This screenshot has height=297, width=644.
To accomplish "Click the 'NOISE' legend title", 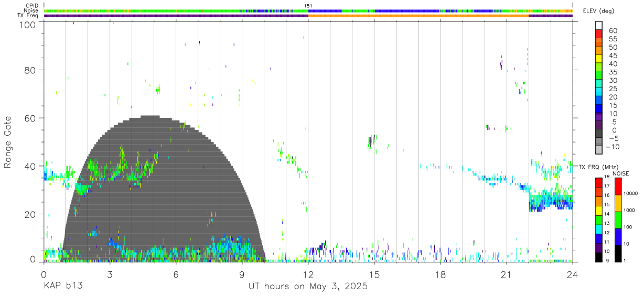I will 621,173.
